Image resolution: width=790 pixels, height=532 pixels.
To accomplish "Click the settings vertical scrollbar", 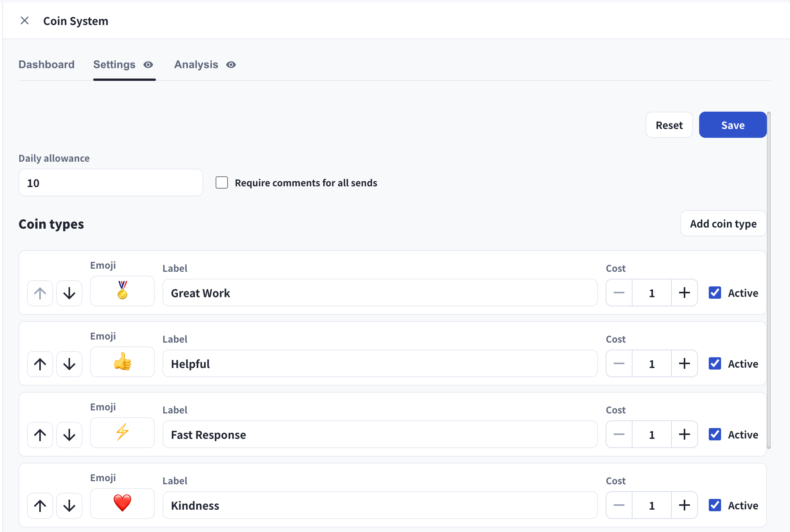I will [x=769, y=280].
